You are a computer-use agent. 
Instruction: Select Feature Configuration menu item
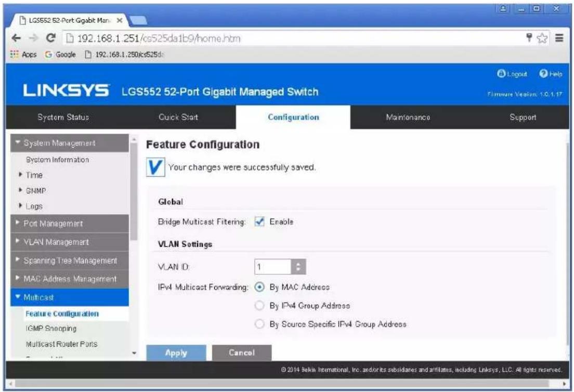[62, 313]
